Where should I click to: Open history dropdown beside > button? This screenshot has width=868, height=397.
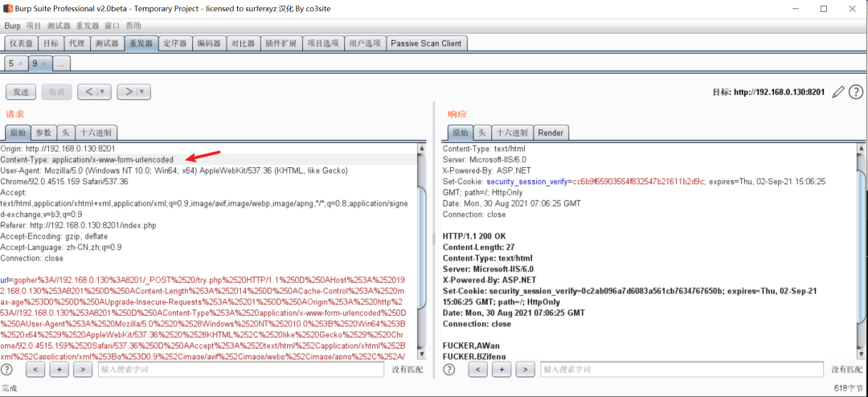(143, 92)
